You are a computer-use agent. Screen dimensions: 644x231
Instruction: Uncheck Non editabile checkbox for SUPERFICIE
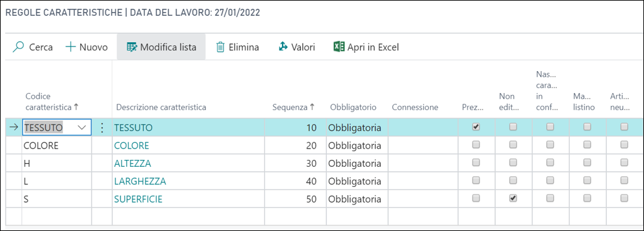pyautogui.click(x=513, y=198)
